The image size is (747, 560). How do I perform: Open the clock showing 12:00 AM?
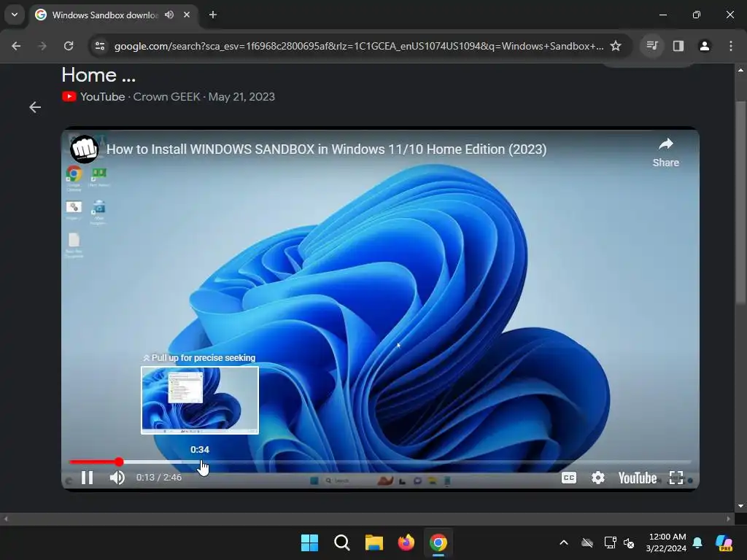point(666,542)
